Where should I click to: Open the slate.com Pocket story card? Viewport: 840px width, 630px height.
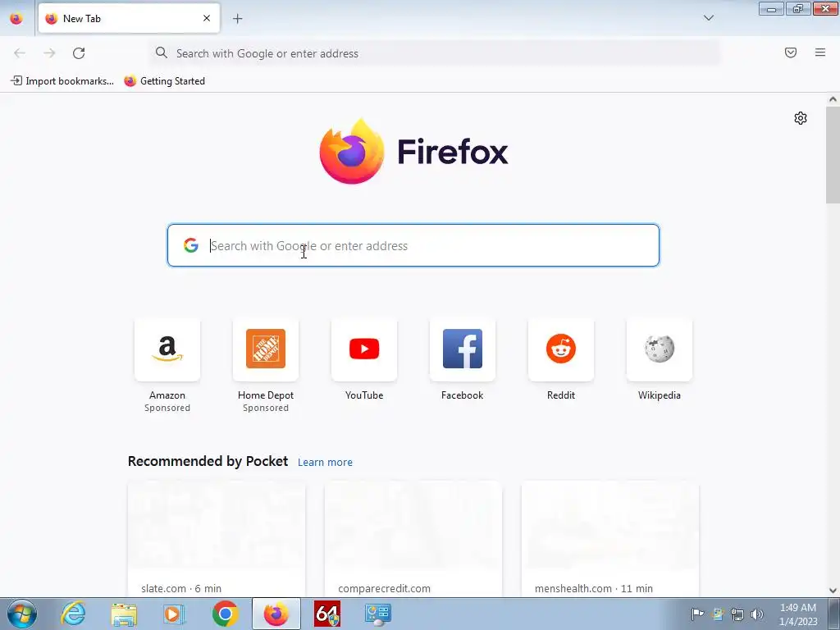coord(217,539)
